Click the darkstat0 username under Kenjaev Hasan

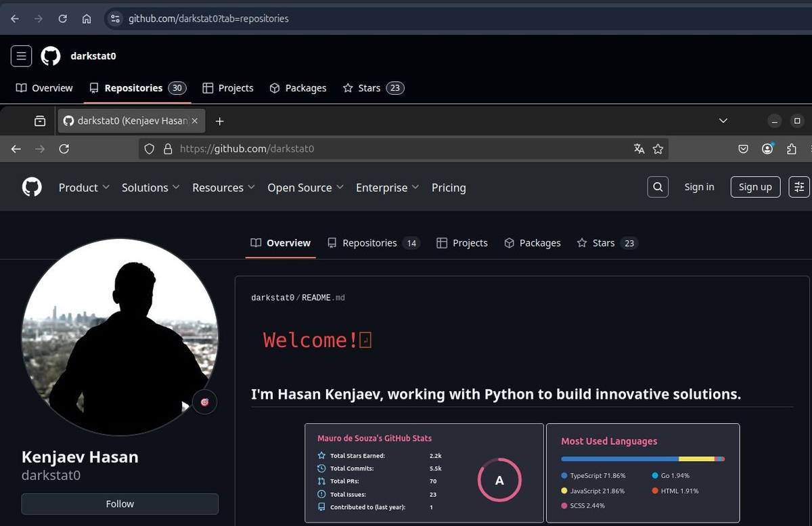(51, 475)
